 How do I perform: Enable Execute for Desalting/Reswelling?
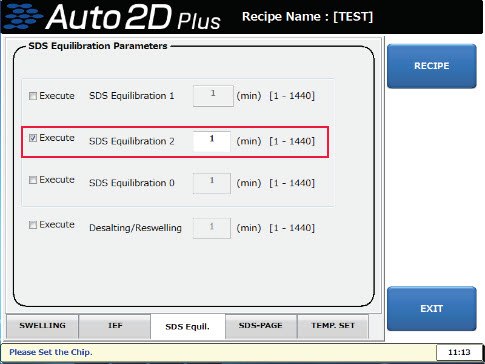pyautogui.click(x=33, y=225)
